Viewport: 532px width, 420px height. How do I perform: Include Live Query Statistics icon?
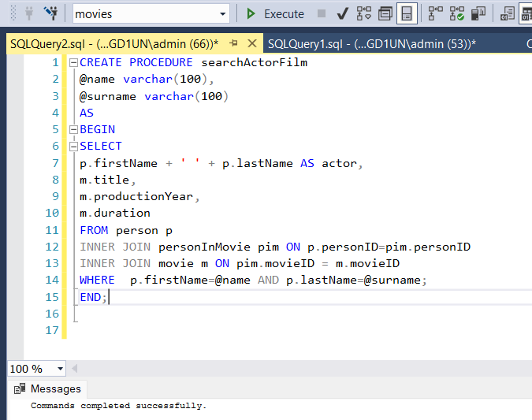point(456,13)
